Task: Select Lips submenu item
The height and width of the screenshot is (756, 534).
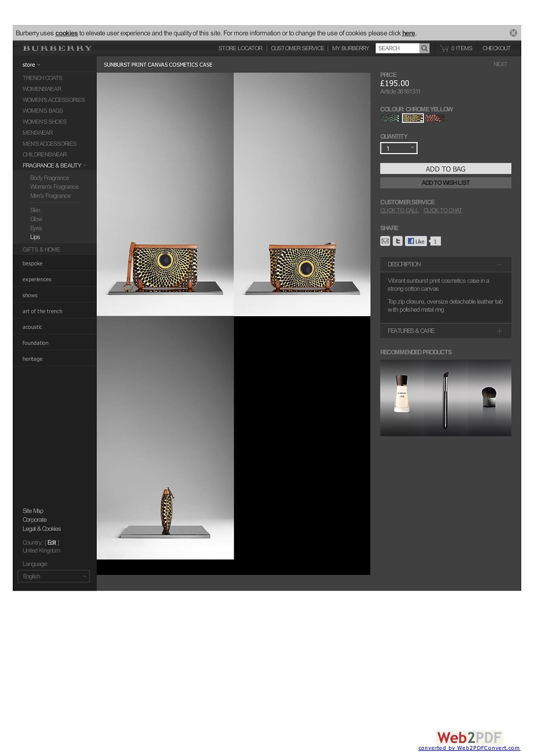Action: pos(35,237)
